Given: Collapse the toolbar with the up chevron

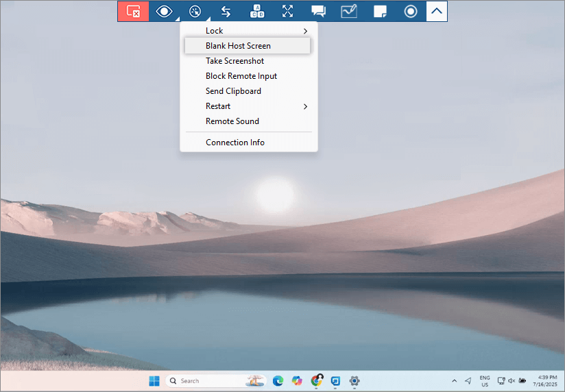Looking at the screenshot, I should click(437, 11).
